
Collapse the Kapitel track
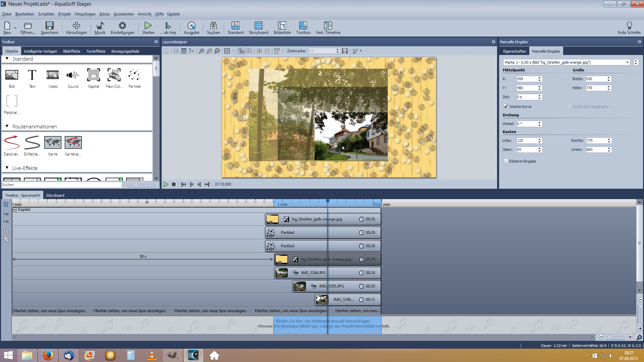(15, 209)
